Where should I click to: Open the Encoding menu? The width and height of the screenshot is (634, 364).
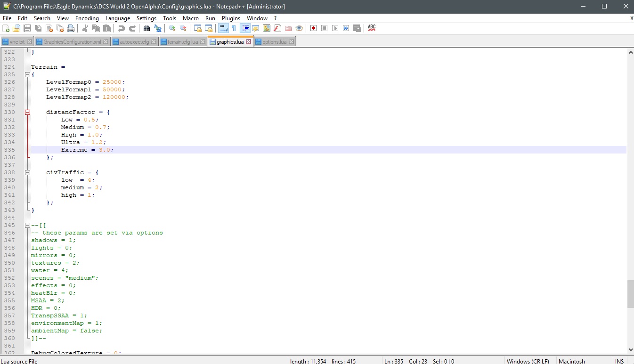87,18
